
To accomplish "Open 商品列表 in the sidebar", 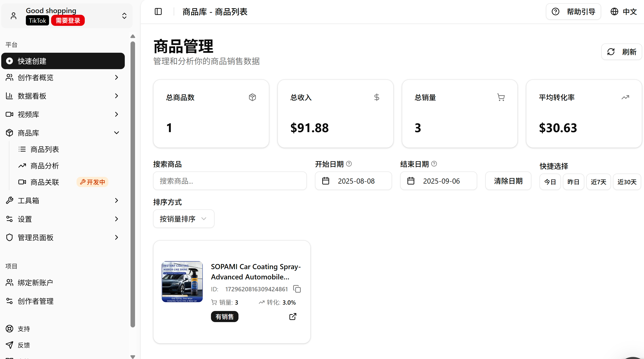I will (x=45, y=149).
